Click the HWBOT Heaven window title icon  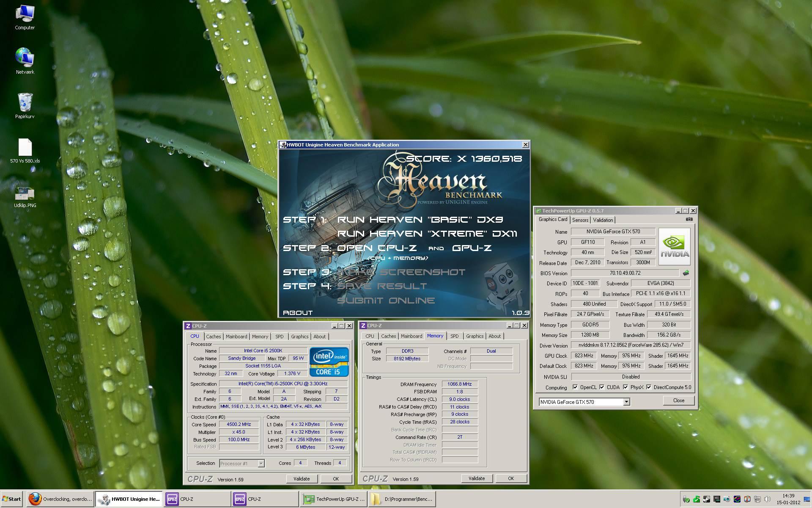(x=283, y=145)
